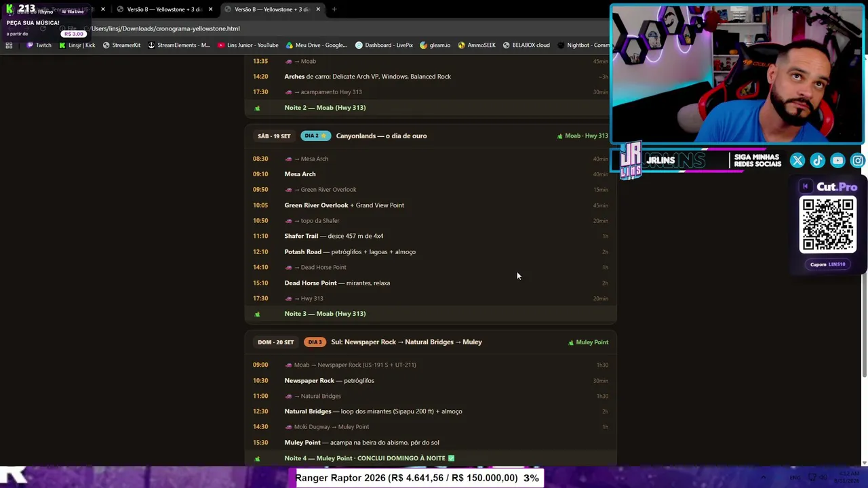The width and height of the screenshot is (868, 488).
Task: Click the tent icon beside Noite 4
Action: [257, 459]
